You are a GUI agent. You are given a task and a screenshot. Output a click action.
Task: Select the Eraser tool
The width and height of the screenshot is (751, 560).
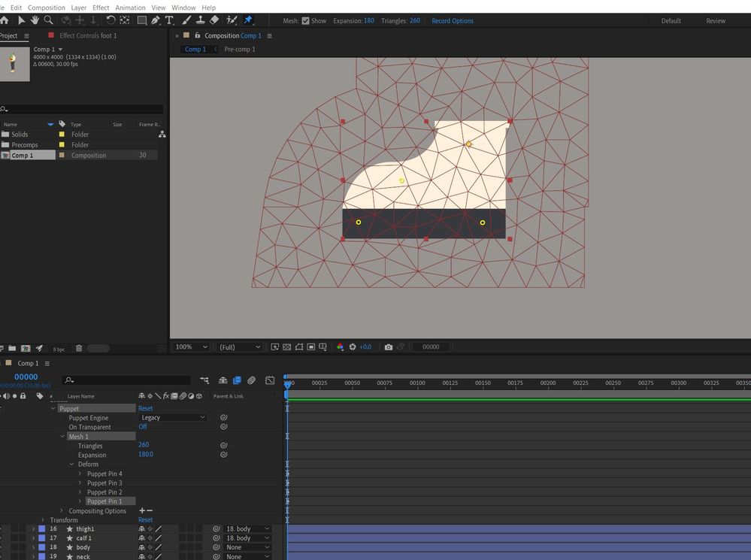tap(214, 20)
